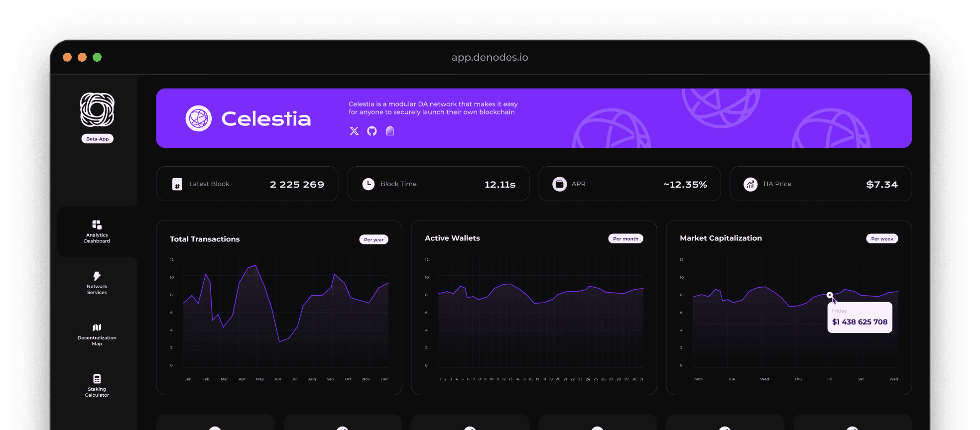The width and height of the screenshot is (980, 430).
Task: Click the Latest Block hash icon
Action: [177, 185]
